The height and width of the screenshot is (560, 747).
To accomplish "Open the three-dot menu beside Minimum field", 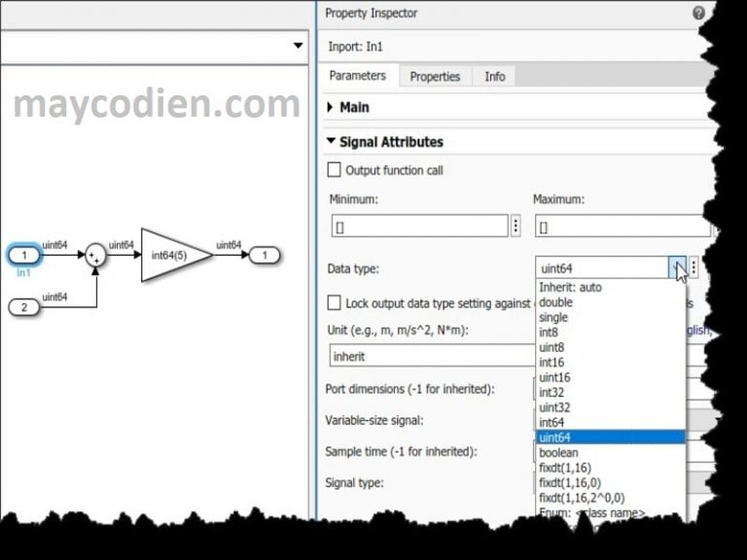I will pos(516,227).
